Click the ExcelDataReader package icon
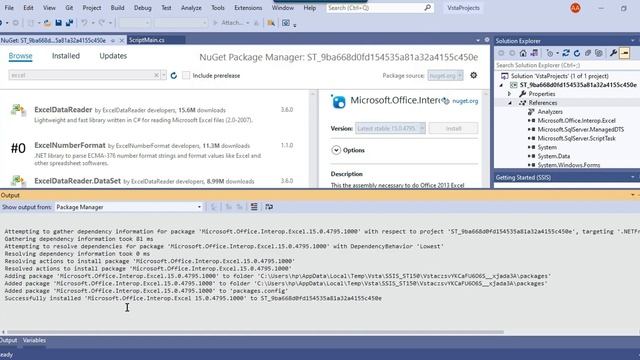Image resolution: width=640 pixels, height=360 pixels. [18, 111]
